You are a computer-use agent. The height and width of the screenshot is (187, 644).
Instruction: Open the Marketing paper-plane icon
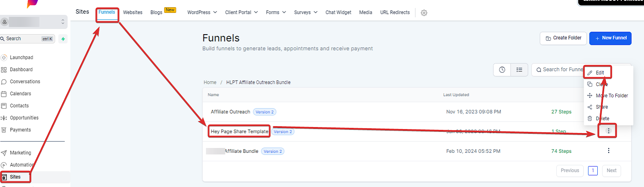click(4, 153)
